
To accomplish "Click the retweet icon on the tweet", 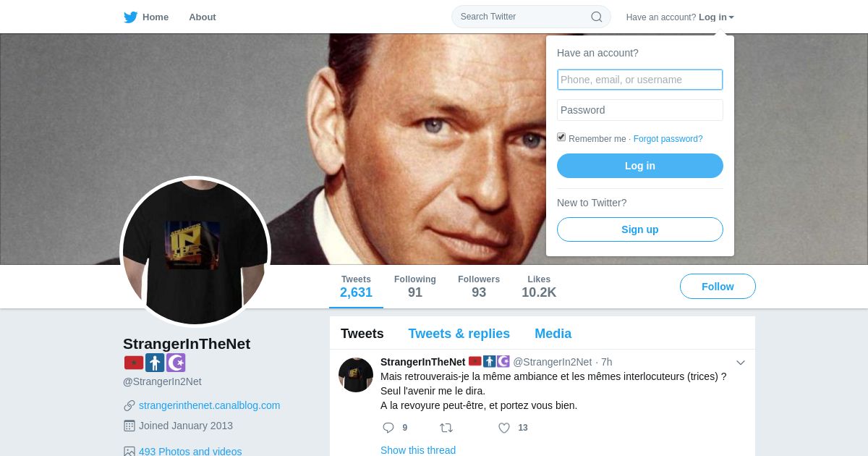I will (x=446, y=428).
